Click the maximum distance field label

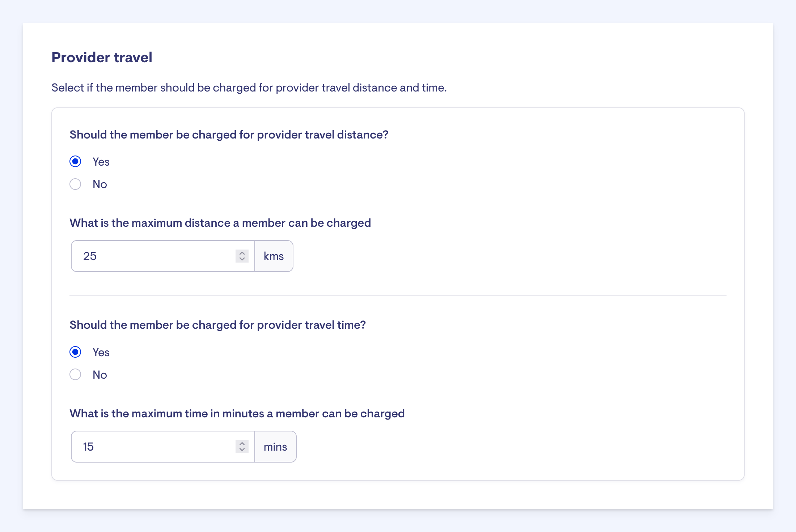tap(220, 223)
